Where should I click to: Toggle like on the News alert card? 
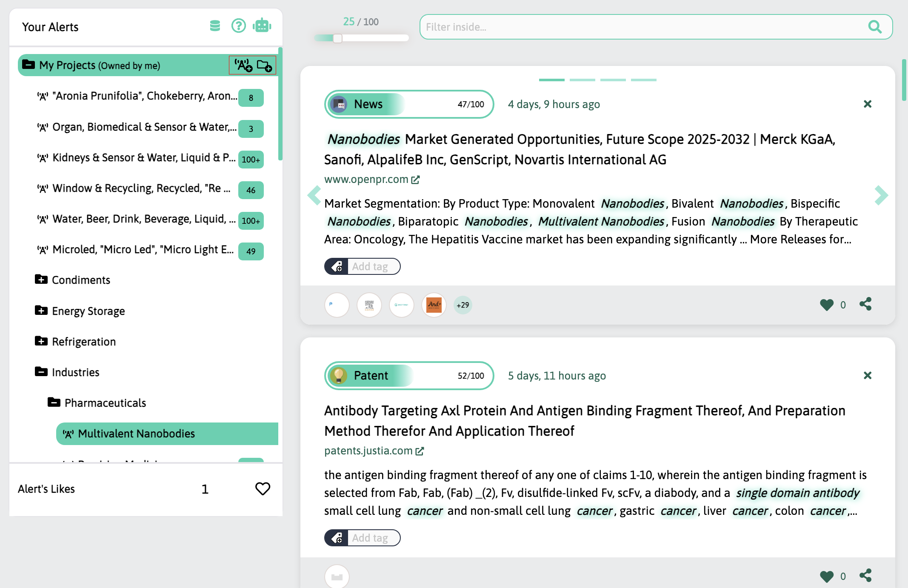tap(827, 305)
